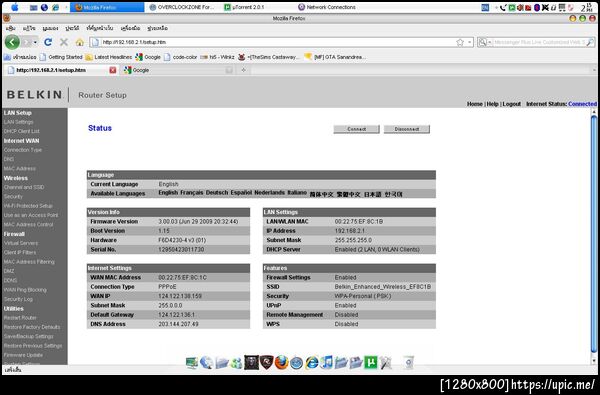Open the first Firefox menu bar item

coord(11,28)
